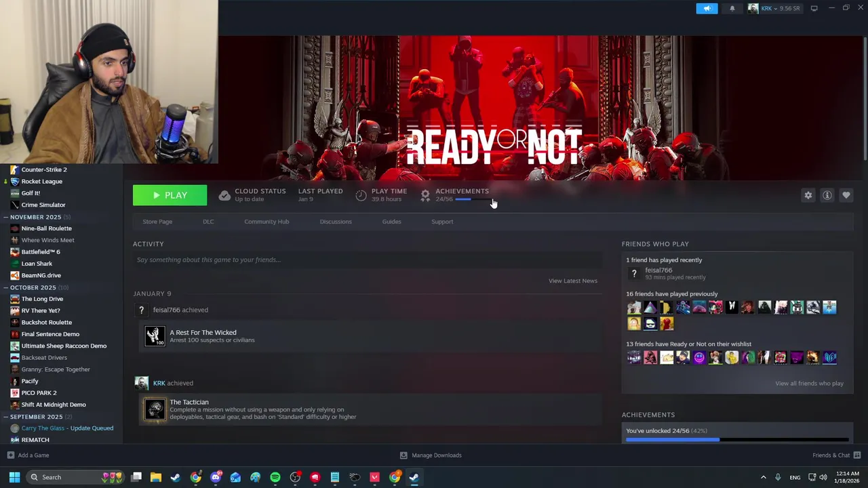Show hidden system tray icons
The height and width of the screenshot is (488, 868).
[x=763, y=477]
